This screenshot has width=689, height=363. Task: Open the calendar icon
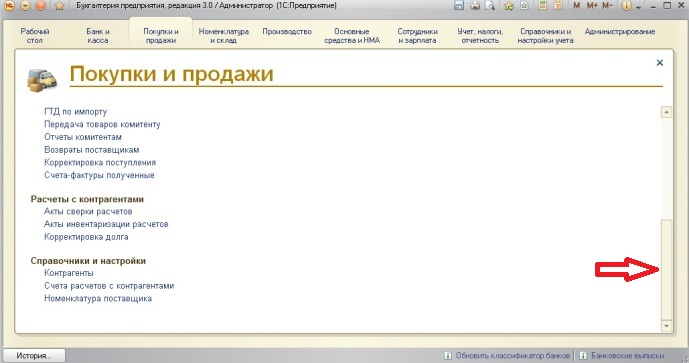[558, 5]
